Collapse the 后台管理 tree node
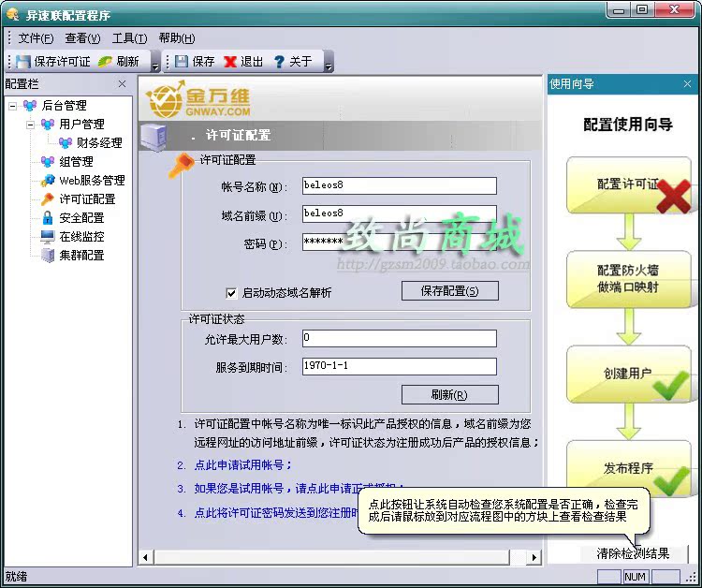The image size is (702, 588). (12, 106)
